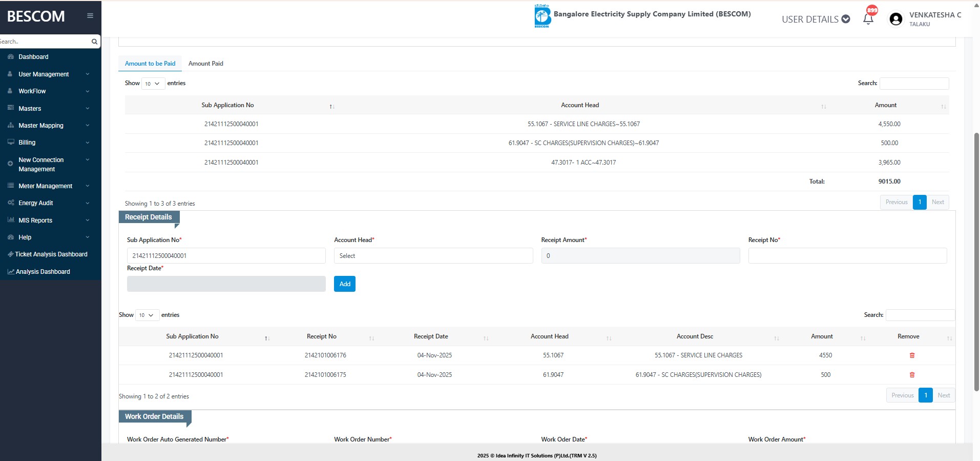The image size is (980, 461).
Task: Expand the User Management menu
Action: click(50, 74)
